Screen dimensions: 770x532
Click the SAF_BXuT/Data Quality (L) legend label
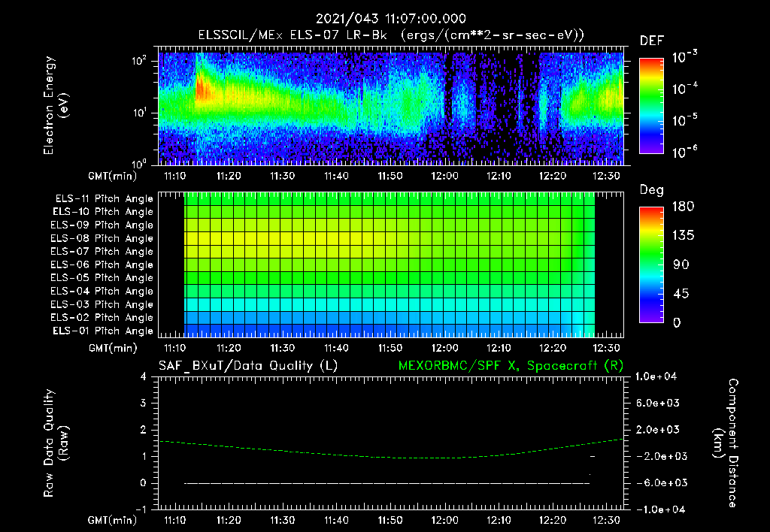coord(248,366)
